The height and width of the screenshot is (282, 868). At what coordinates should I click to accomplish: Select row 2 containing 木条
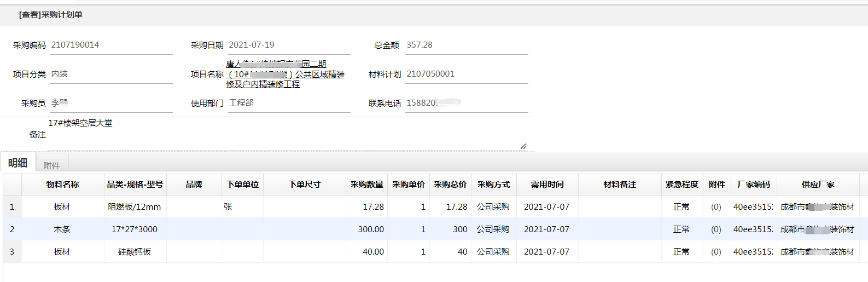click(x=62, y=229)
